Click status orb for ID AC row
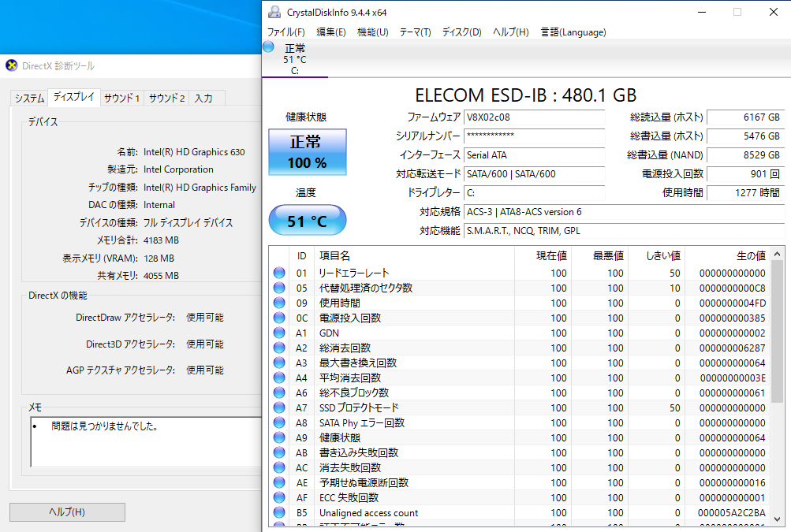This screenshot has height=532, width=791. (279, 468)
